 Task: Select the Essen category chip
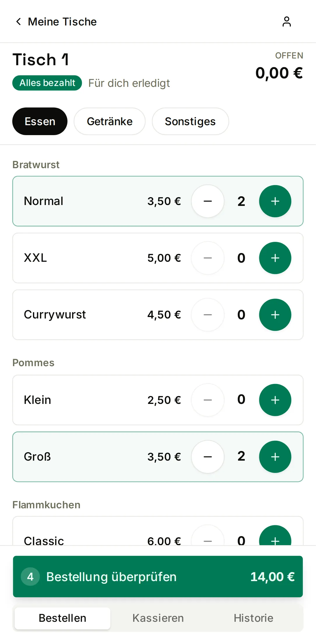point(40,121)
